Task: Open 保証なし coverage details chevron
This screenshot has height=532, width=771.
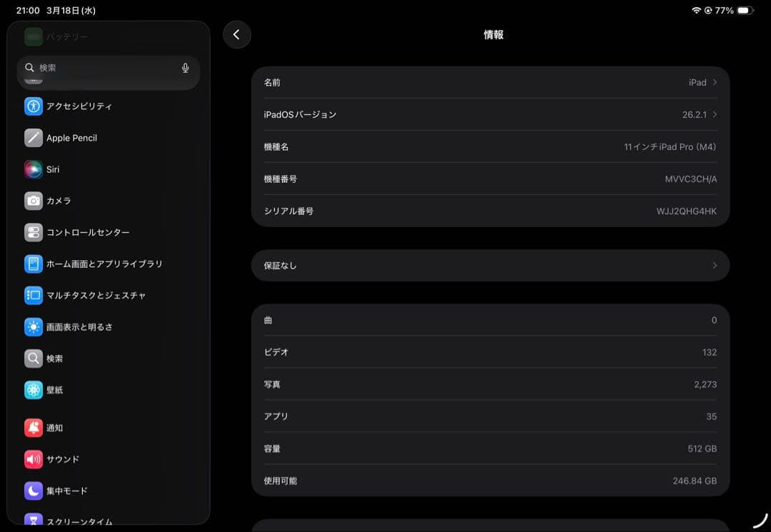Action: pos(715,266)
